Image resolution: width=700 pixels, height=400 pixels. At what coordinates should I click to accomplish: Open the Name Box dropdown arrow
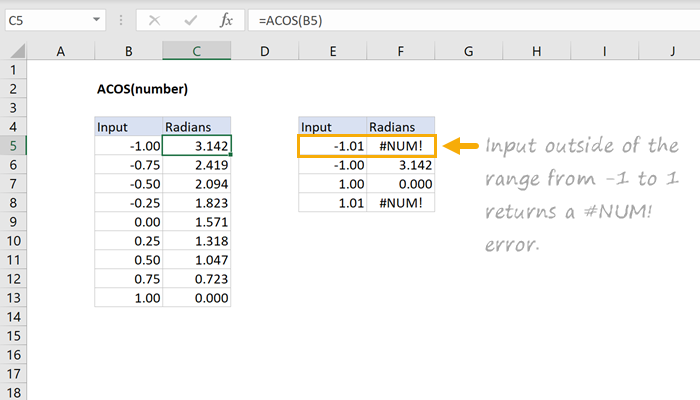[95, 19]
